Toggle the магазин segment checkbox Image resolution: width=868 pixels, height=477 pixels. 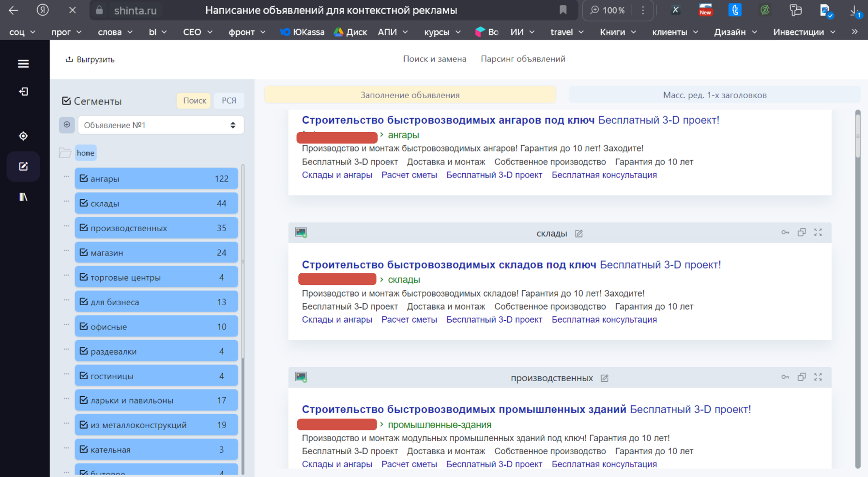(x=84, y=252)
